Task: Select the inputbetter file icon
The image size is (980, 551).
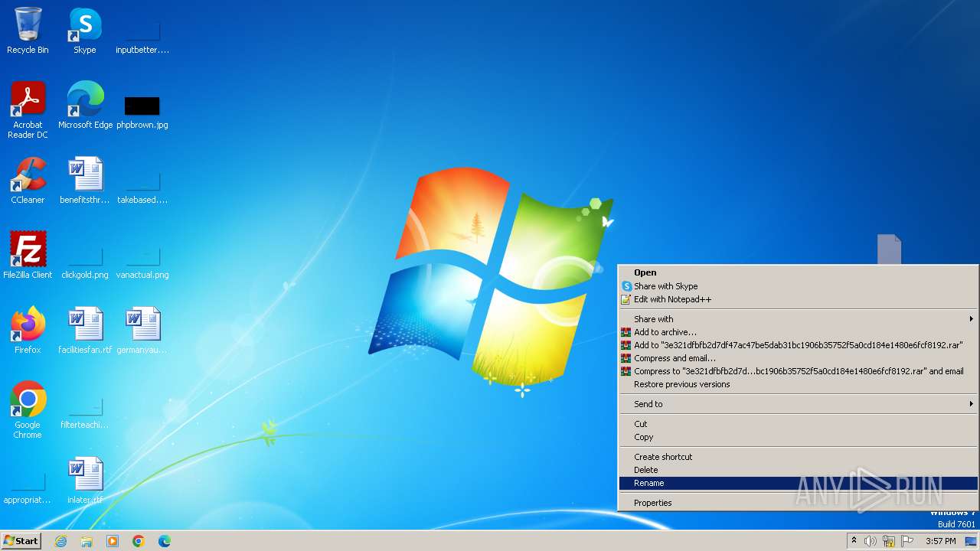Action: pyautogui.click(x=142, y=37)
